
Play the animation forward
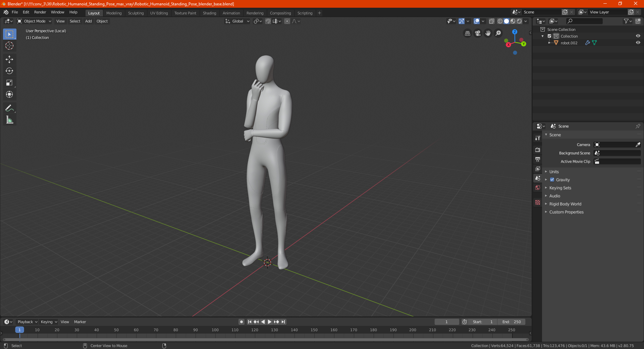coord(269,322)
